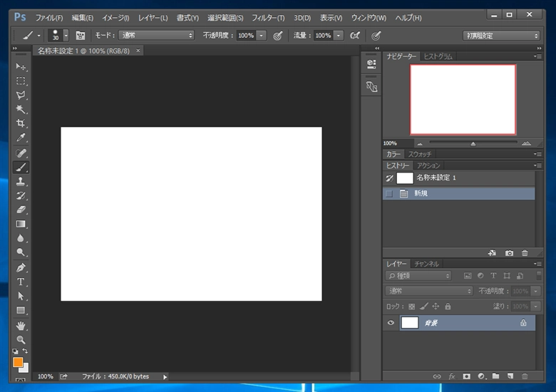Screen dimensions: 556x392
Task: Swap foreground and background colors
Action: click(25, 351)
